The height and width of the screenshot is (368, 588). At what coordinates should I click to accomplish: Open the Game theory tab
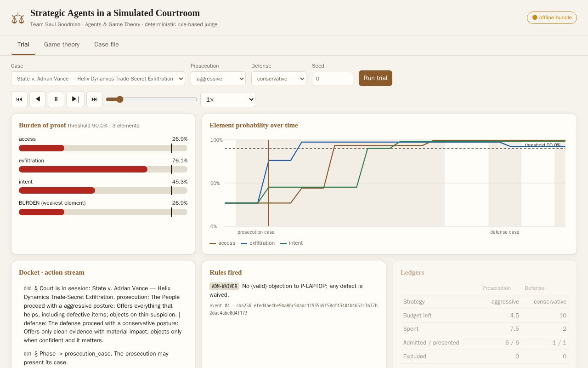point(62,45)
